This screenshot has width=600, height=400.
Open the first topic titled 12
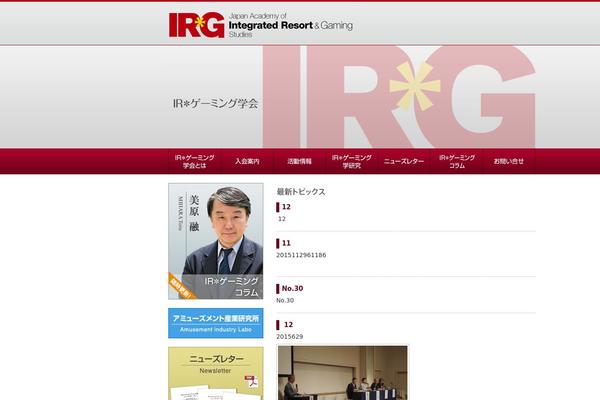tap(286, 207)
